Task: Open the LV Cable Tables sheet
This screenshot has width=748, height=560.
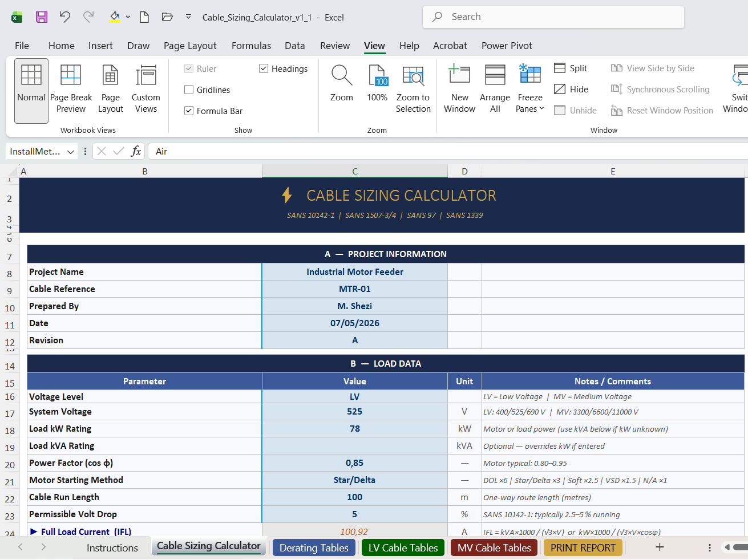Action: [403, 547]
